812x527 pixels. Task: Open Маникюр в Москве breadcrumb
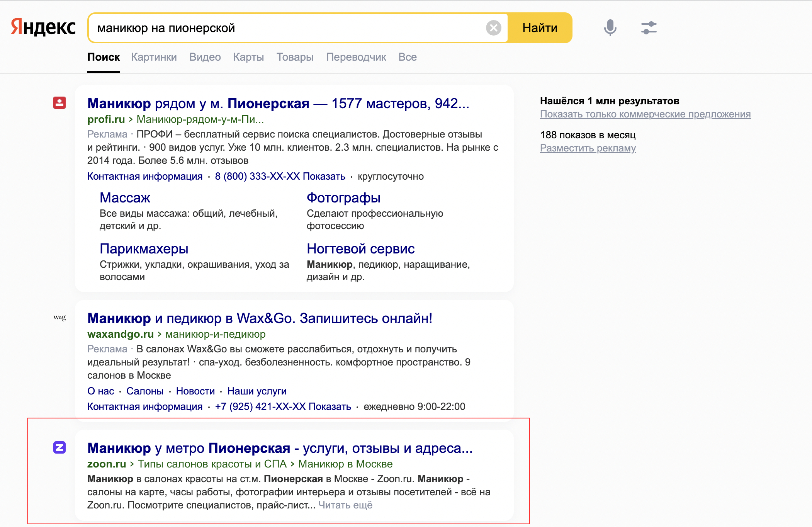tap(345, 464)
